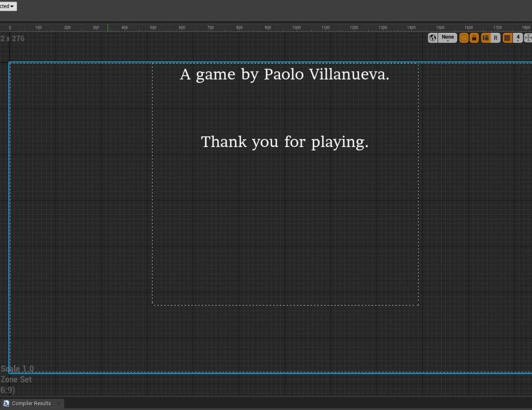
Task: Switch to render transform 'R' mode
Action: click(x=496, y=38)
